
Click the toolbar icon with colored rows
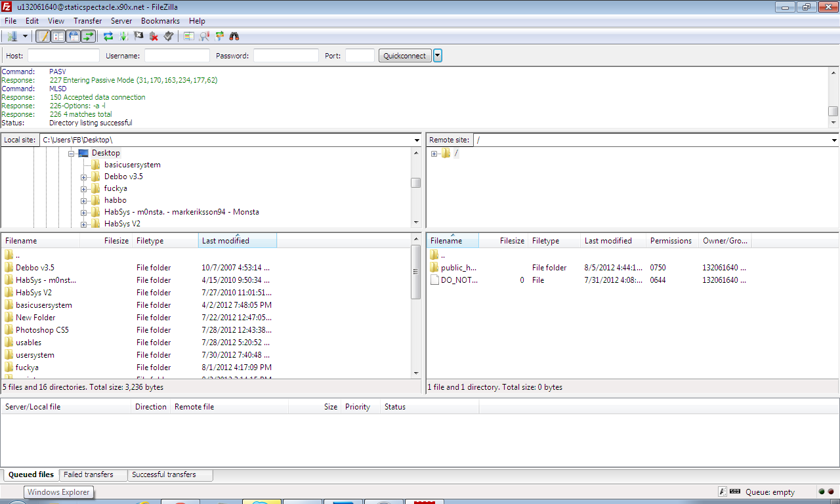pyautogui.click(x=189, y=36)
